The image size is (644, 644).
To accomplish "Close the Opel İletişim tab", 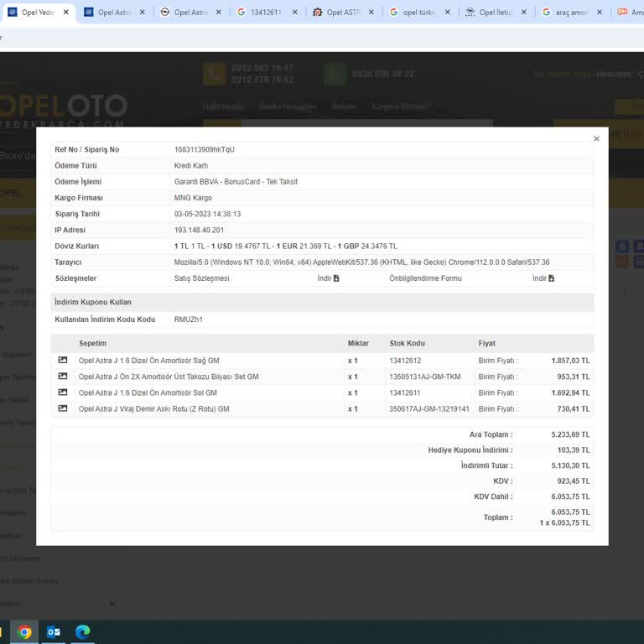I will tap(523, 13).
